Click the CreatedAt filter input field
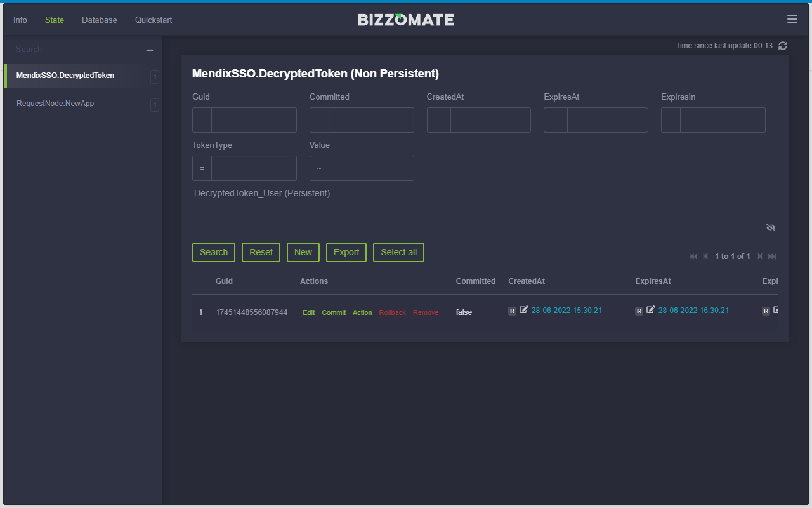 [490, 120]
